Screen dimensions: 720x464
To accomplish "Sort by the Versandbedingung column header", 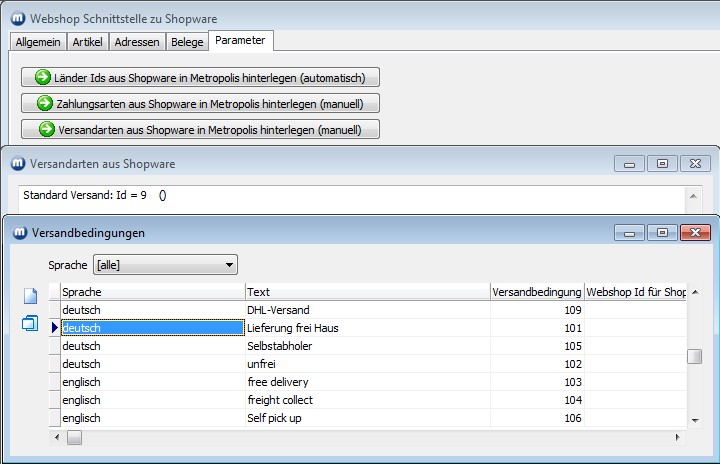I will click(x=537, y=291).
